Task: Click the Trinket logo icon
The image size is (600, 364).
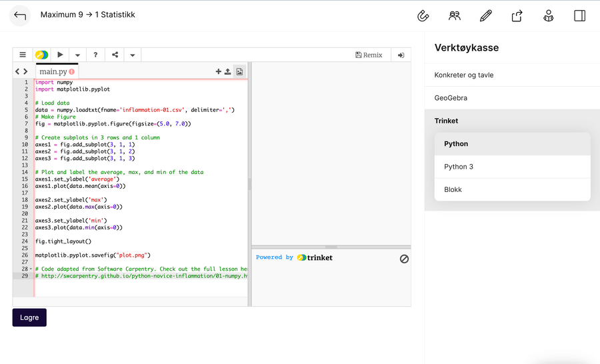Action: coord(42,55)
